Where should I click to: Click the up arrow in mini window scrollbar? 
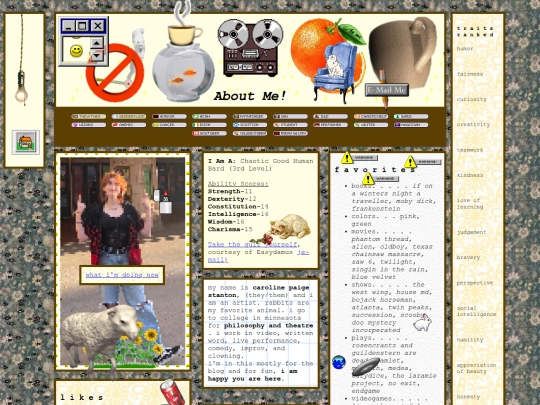tap(96, 43)
